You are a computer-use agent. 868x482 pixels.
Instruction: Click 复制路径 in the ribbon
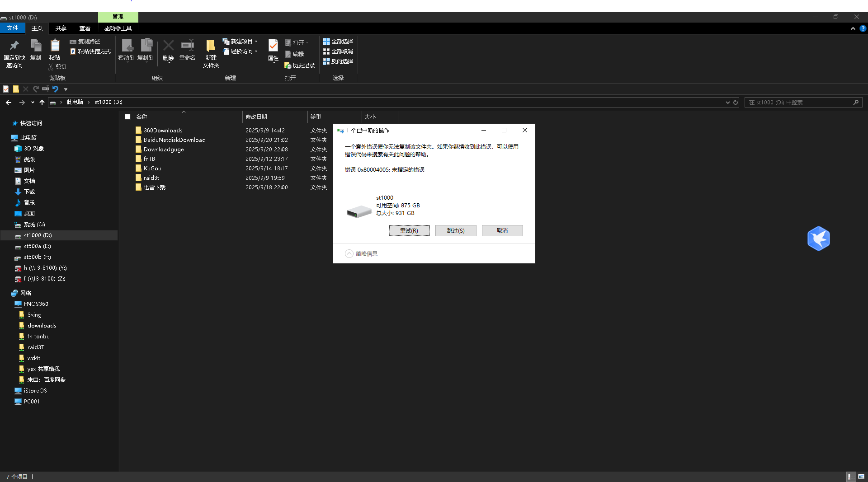[85, 42]
